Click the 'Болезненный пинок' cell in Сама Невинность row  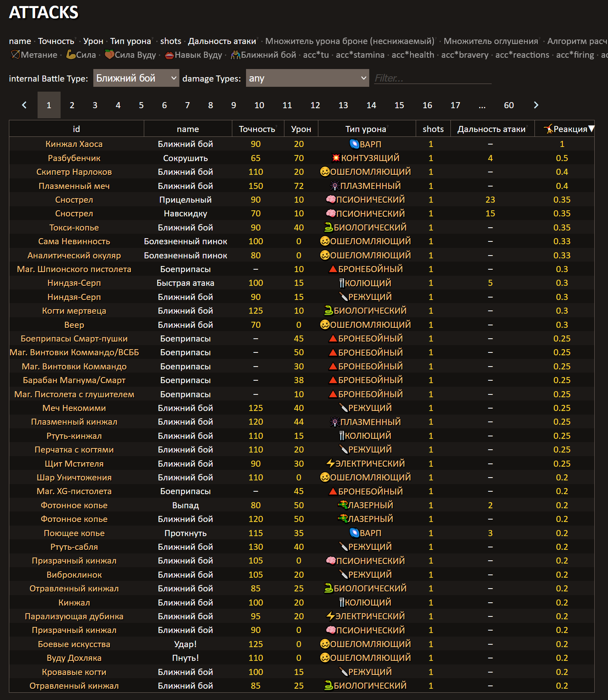pyautogui.click(x=185, y=241)
